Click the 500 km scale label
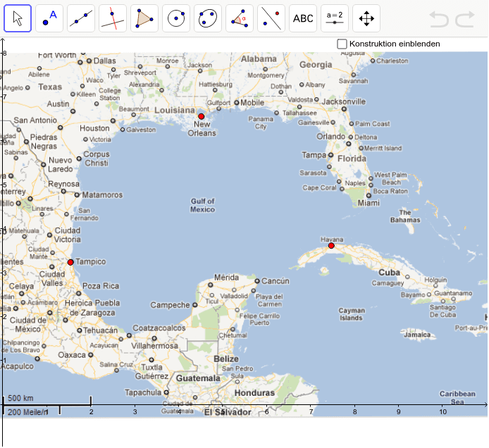Image resolution: width=489 pixels, height=448 pixels. click(20, 398)
